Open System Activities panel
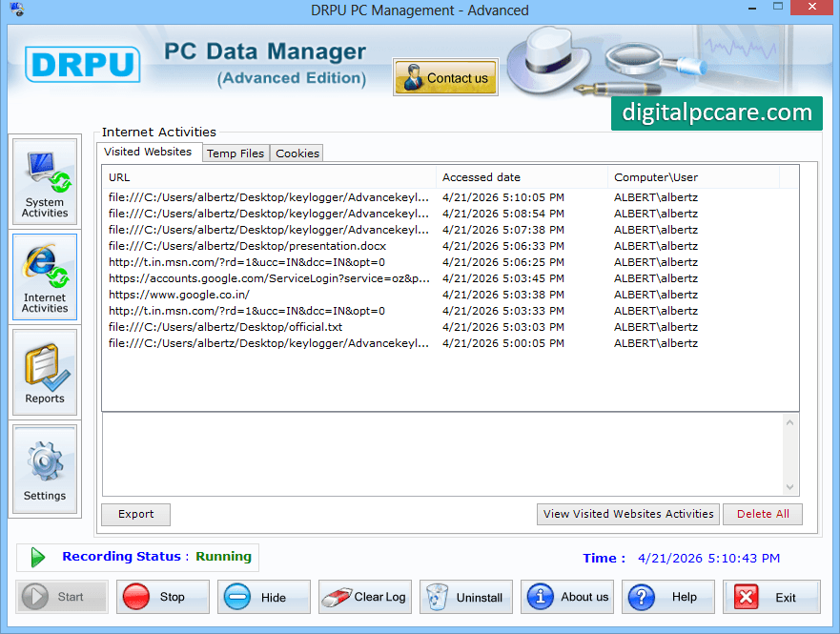The height and width of the screenshot is (634, 840). click(x=45, y=181)
